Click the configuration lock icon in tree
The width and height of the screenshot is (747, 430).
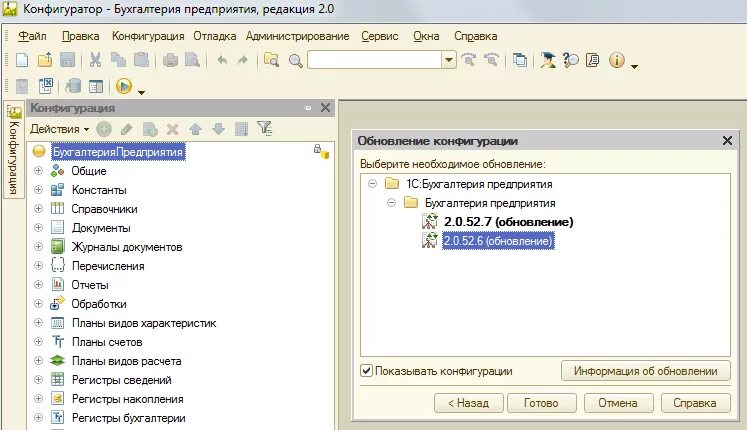321,151
